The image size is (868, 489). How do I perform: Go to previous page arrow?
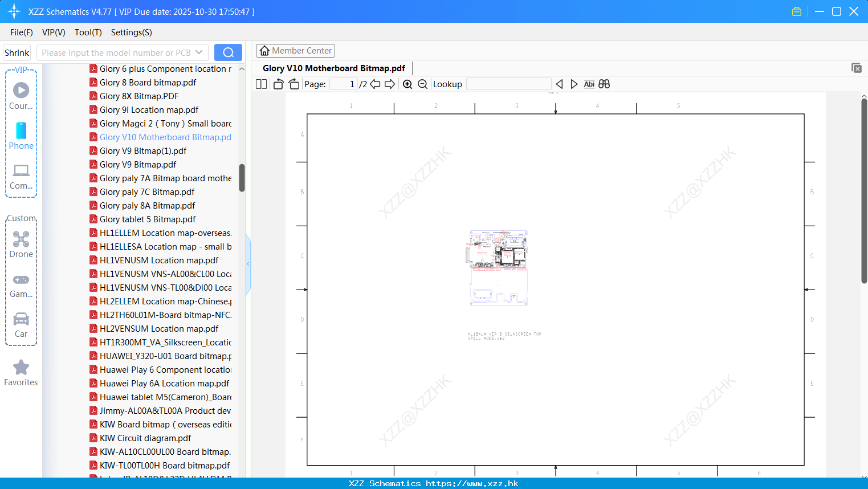(375, 84)
